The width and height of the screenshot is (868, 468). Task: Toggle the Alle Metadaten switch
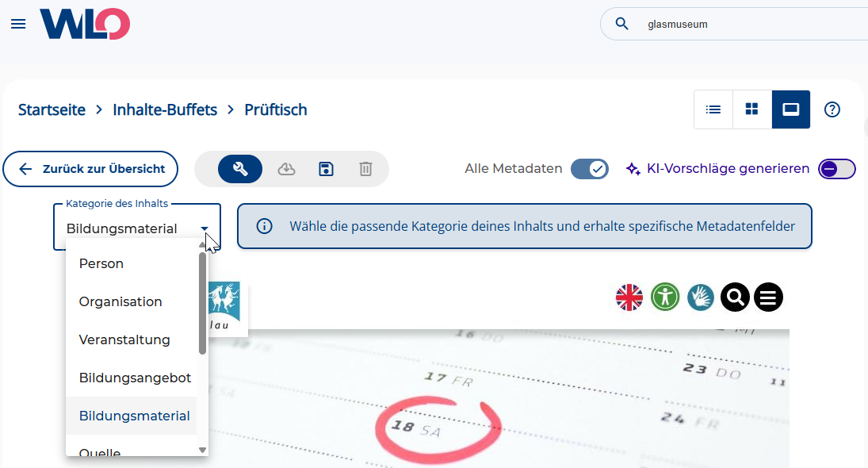point(590,169)
